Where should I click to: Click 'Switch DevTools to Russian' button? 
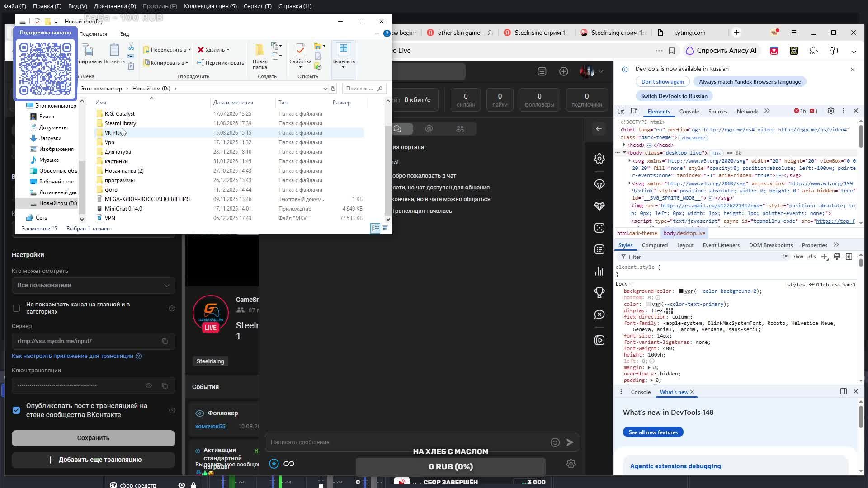click(674, 96)
